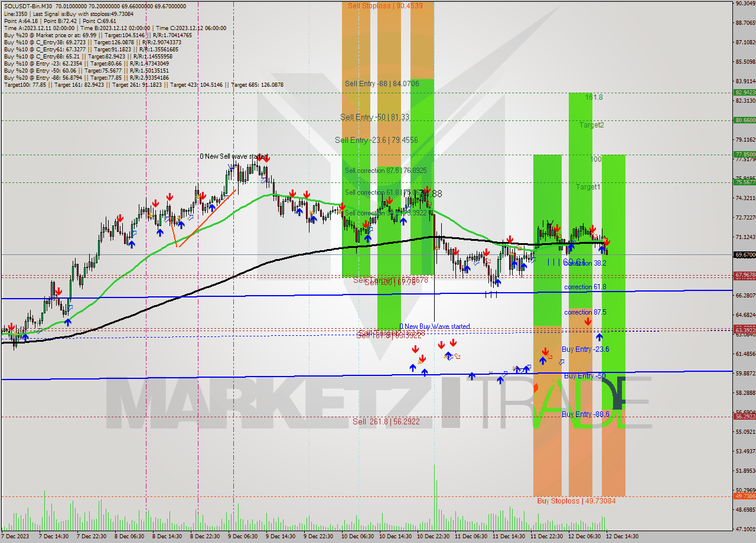Click the green 77.8500 price tag
The image size is (756, 543).
click(x=745, y=154)
